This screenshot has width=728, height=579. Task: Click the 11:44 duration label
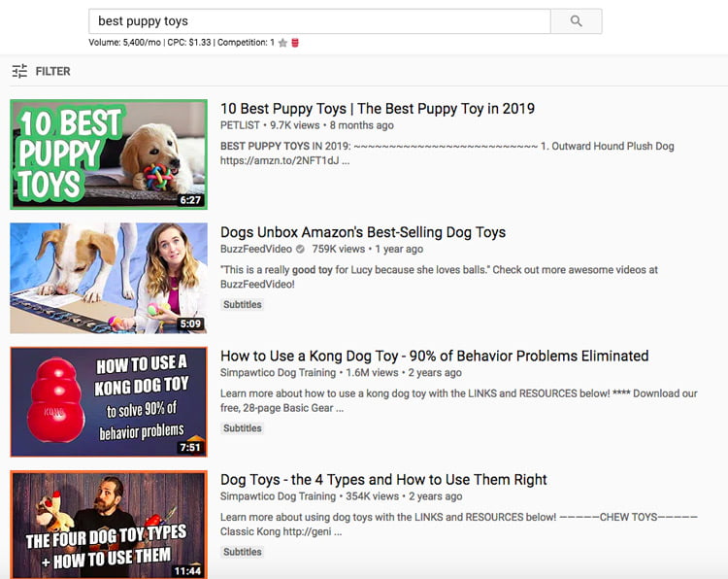[x=187, y=571]
